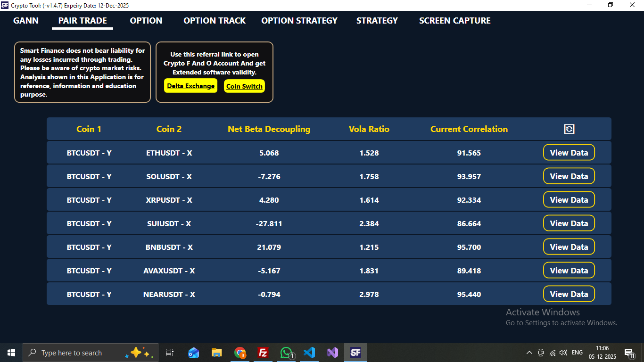The image size is (644, 362).
Task: Open Visual Studio Code from the taskbar
Action: tap(309, 352)
